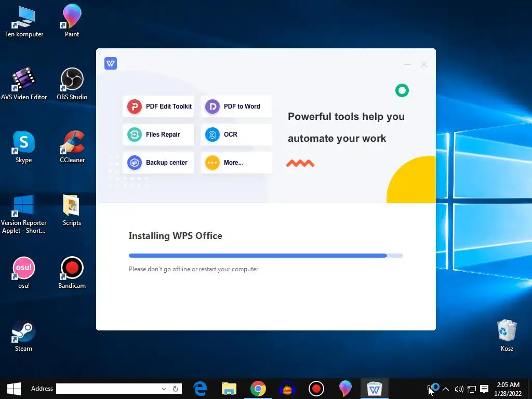The image size is (532, 399).
Task: Click the Address bar refresh button
Action: pyautogui.click(x=176, y=389)
